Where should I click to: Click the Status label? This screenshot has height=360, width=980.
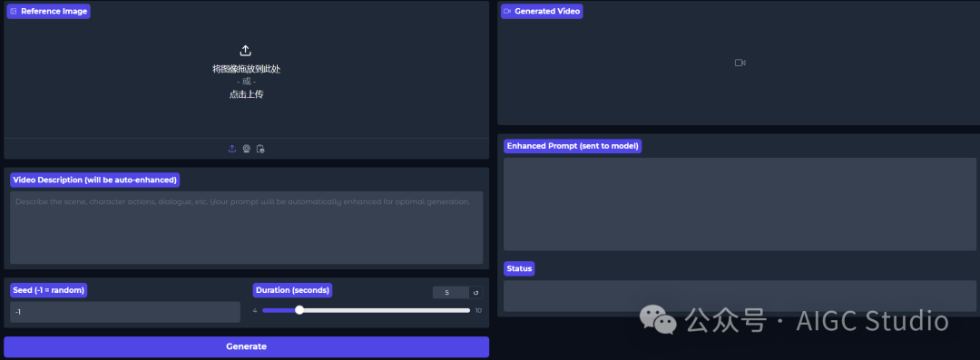tap(519, 268)
